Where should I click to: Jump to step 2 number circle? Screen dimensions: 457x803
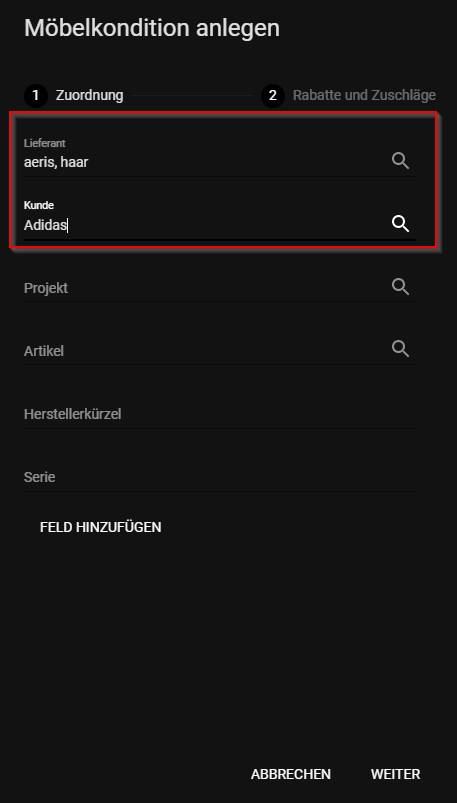(x=273, y=95)
